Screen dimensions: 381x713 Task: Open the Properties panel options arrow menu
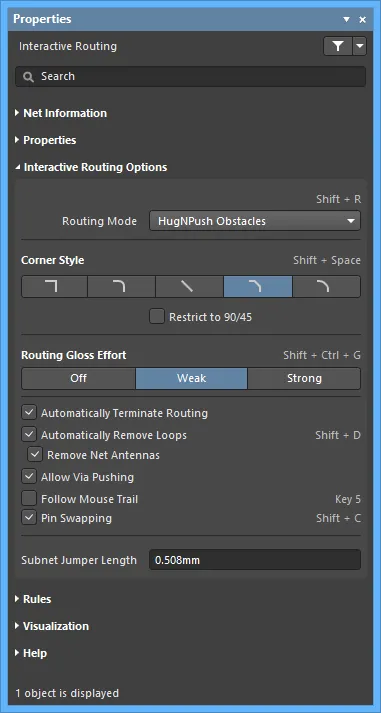346,20
